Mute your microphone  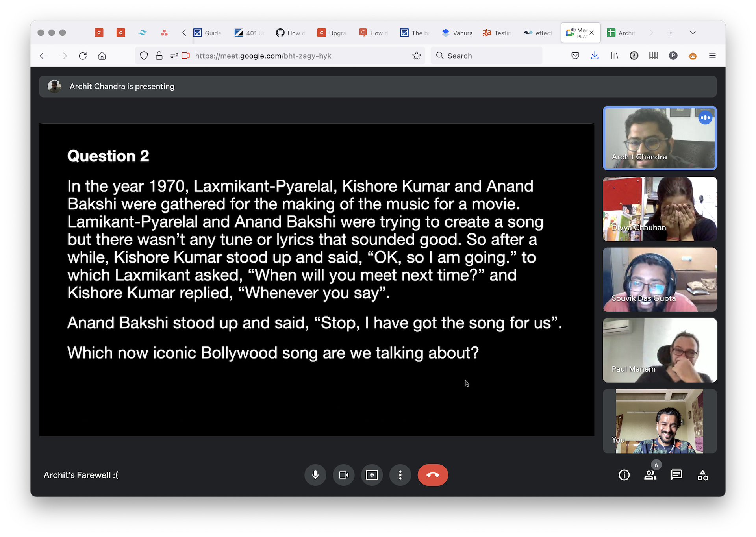coord(315,475)
